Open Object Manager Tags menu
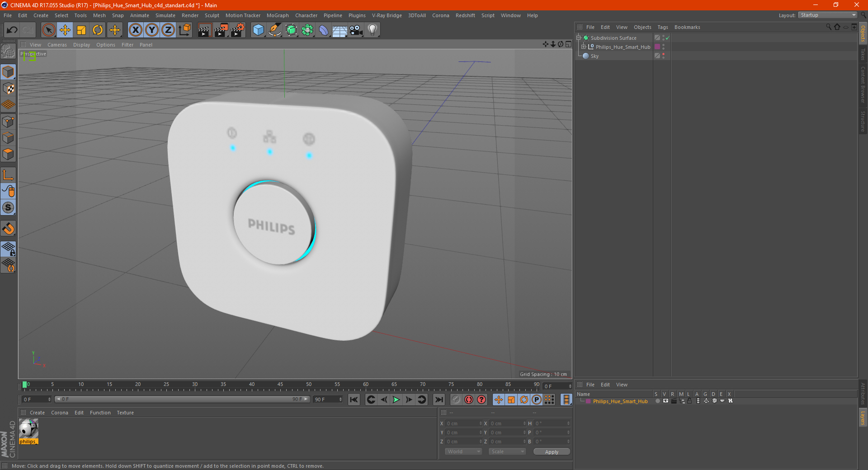The height and width of the screenshot is (470, 868). 662,27
